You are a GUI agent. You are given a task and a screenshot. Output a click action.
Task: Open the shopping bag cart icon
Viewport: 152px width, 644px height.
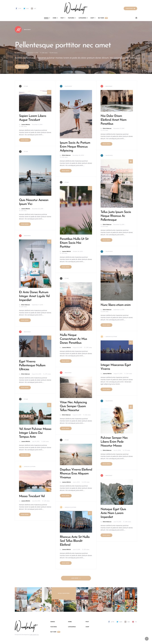[x=136, y=18]
